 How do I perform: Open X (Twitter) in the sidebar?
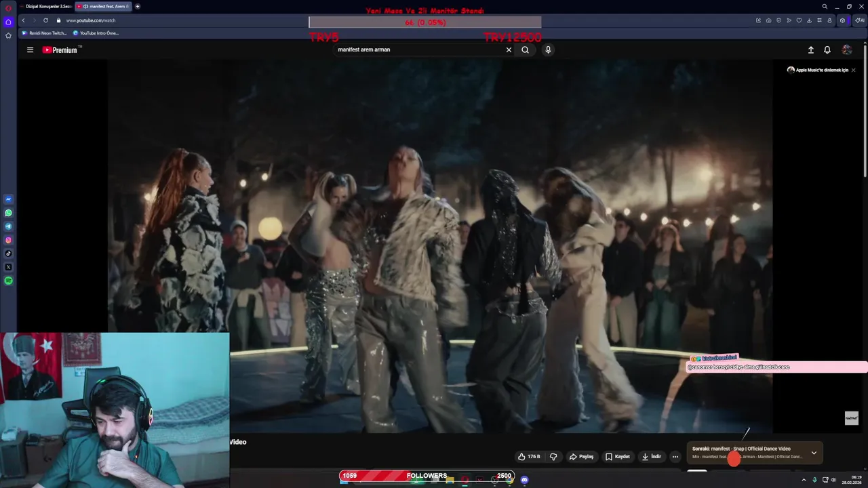[8, 267]
